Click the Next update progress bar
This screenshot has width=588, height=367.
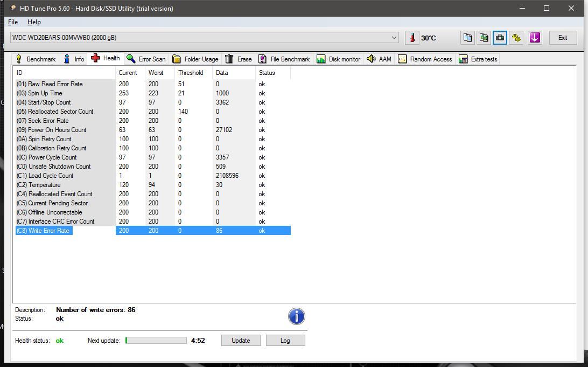(156, 341)
